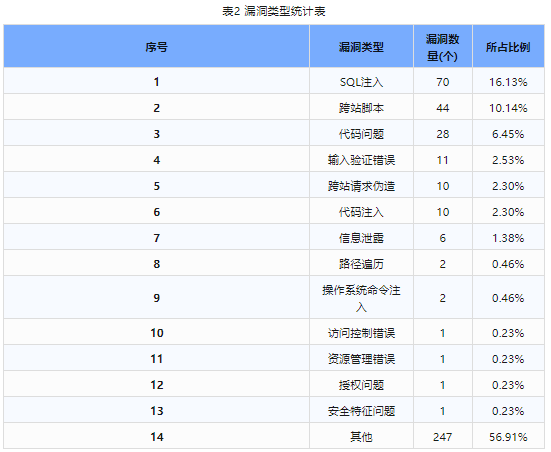Select the 操作系统命令注入 cell
551x452 pixels.
click(x=361, y=298)
